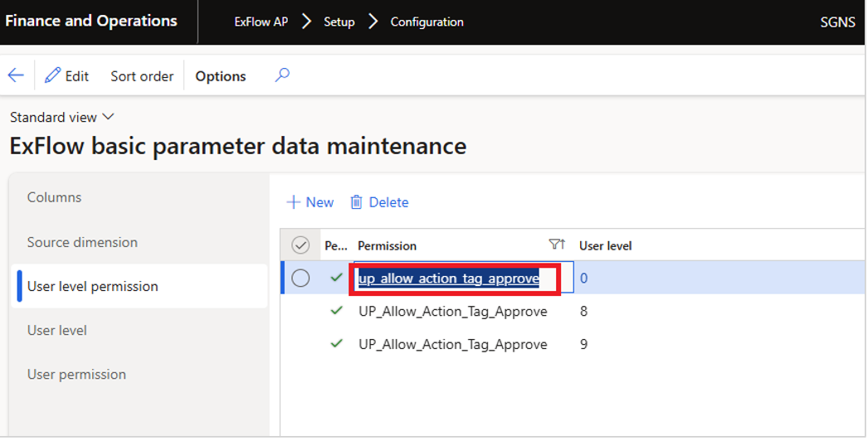Select UP_Allow_Action_Tag_Approve row with level 8
The width and height of the screenshot is (868, 441).
click(453, 312)
